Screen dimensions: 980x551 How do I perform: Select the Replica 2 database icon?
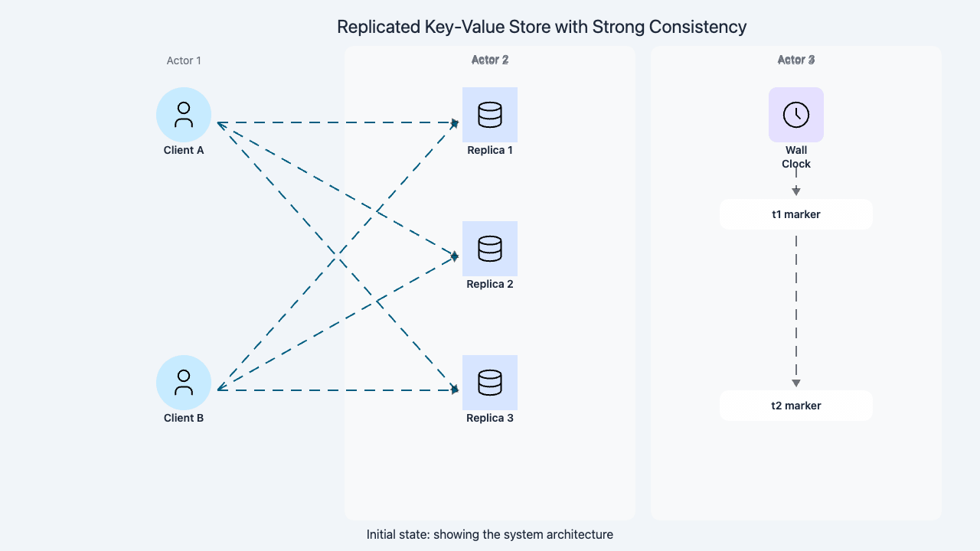490,249
